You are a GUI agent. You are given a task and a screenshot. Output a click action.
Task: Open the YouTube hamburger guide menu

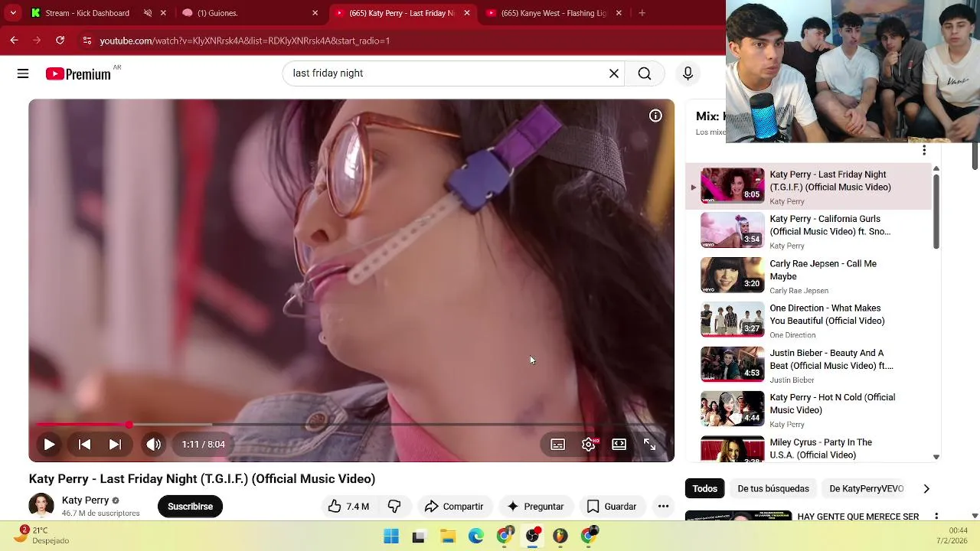(x=23, y=73)
